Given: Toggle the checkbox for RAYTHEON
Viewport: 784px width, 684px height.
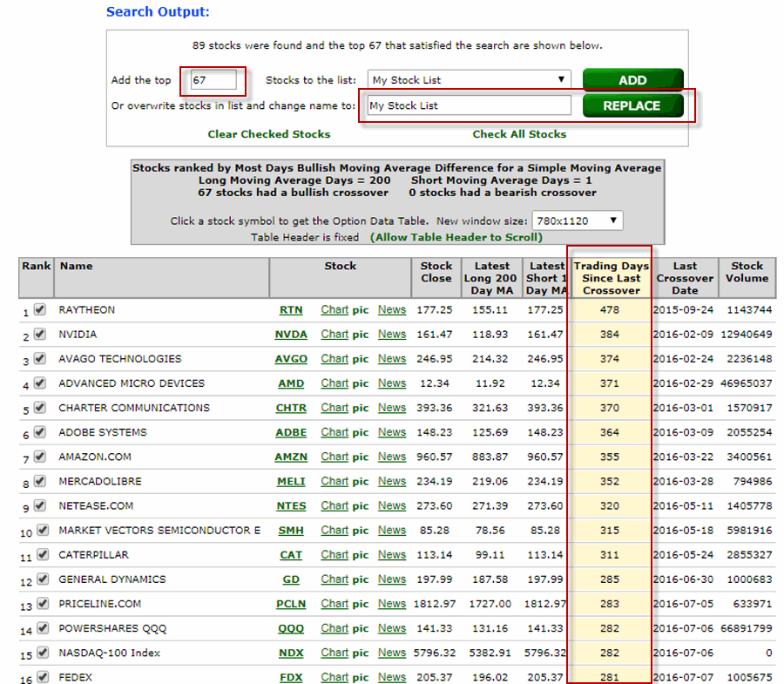Looking at the screenshot, I should [x=40, y=309].
